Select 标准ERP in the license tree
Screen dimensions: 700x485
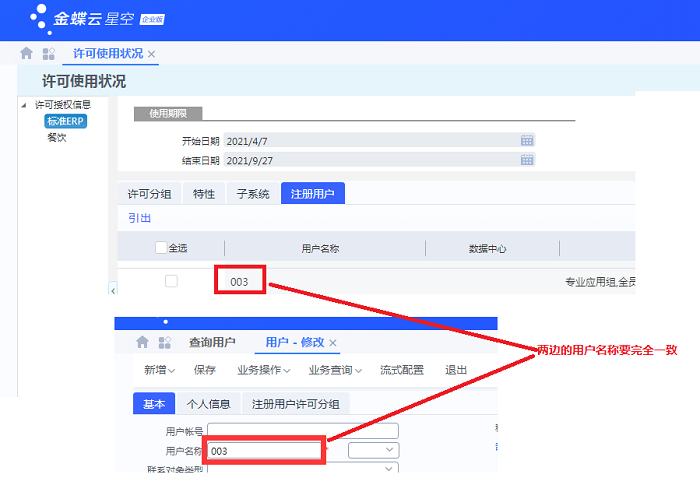(66, 121)
